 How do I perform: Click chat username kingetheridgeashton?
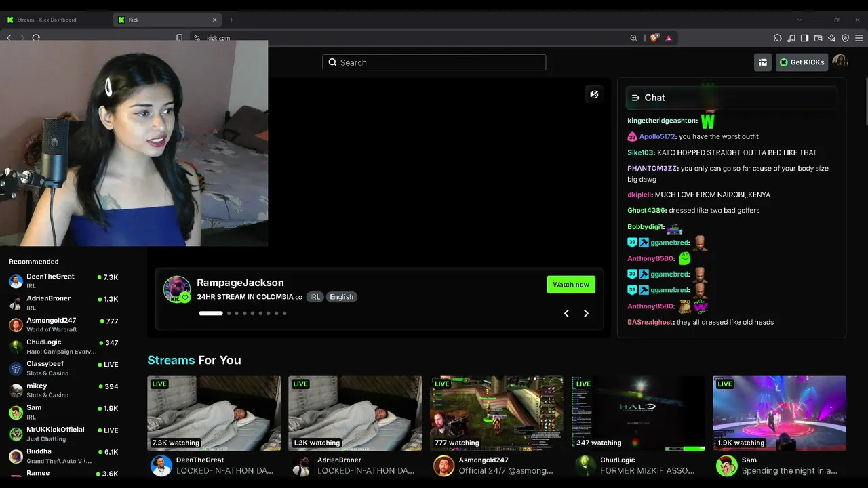(662, 121)
